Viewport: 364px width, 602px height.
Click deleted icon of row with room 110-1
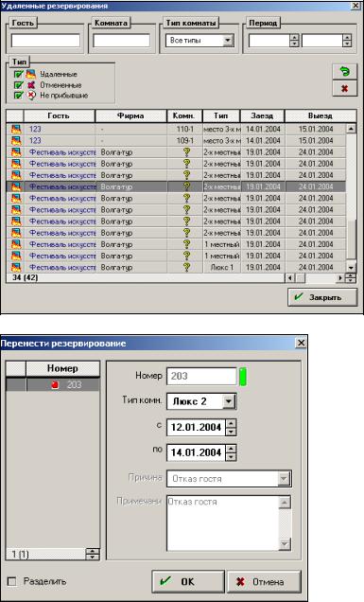click(16, 129)
